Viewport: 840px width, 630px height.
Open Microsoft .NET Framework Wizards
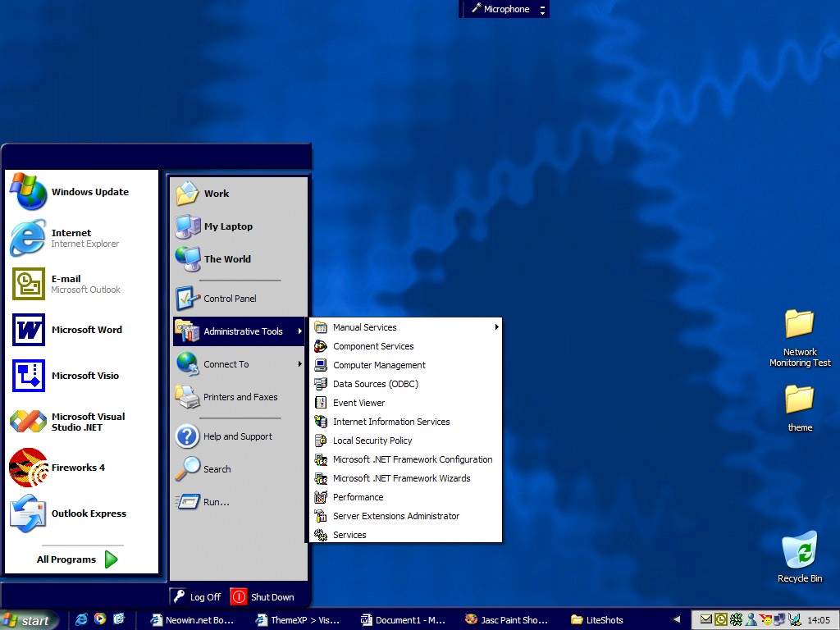click(406, 478)
